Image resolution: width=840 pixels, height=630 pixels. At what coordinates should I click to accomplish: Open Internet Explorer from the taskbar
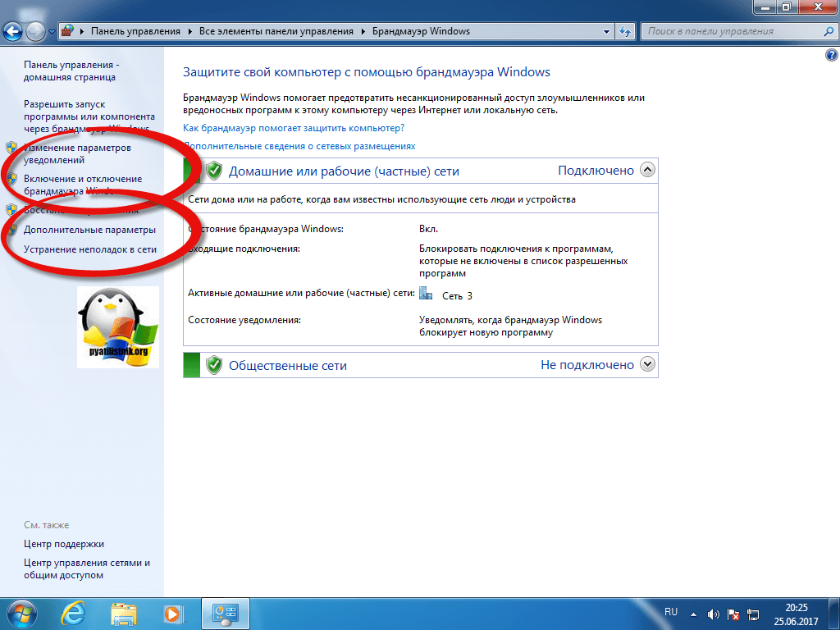(x=76, y=613)
